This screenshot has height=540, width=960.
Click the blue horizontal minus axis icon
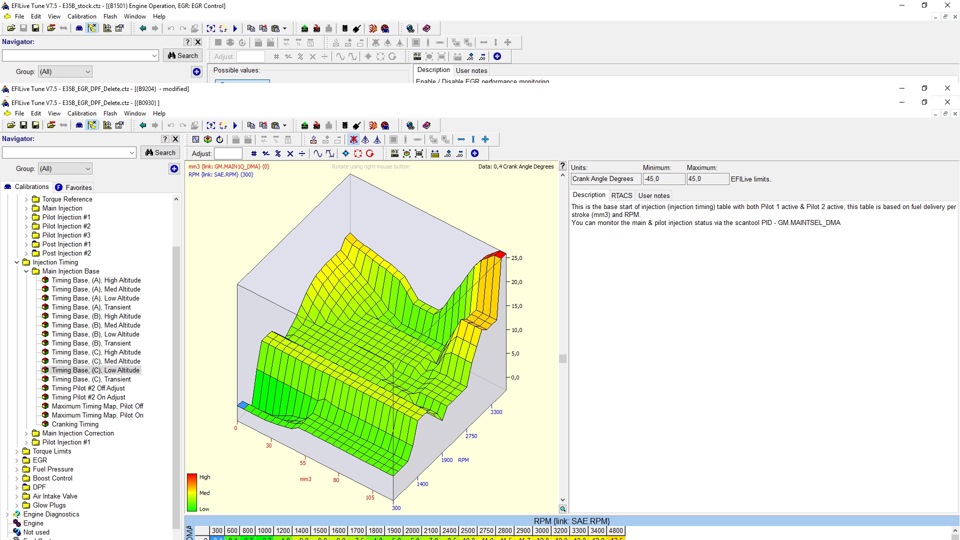coord(461,140)
